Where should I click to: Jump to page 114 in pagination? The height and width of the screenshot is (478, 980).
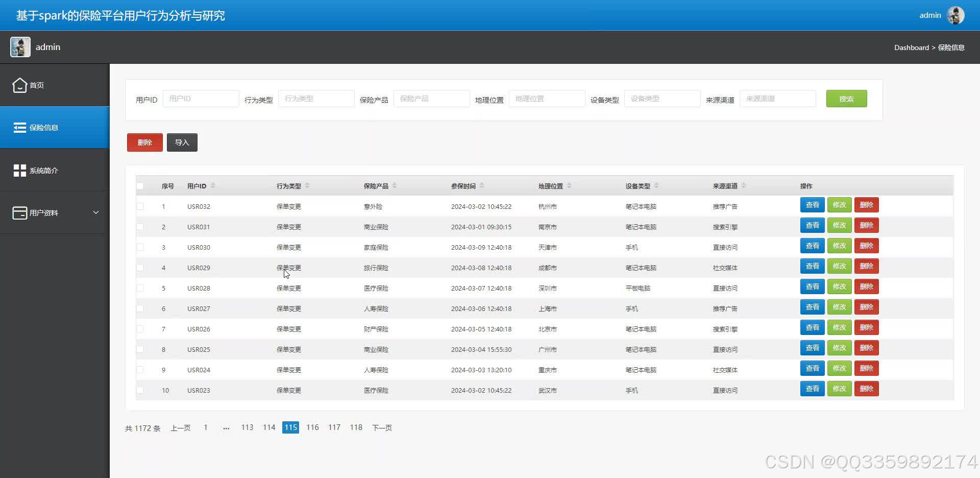point(269,427)
